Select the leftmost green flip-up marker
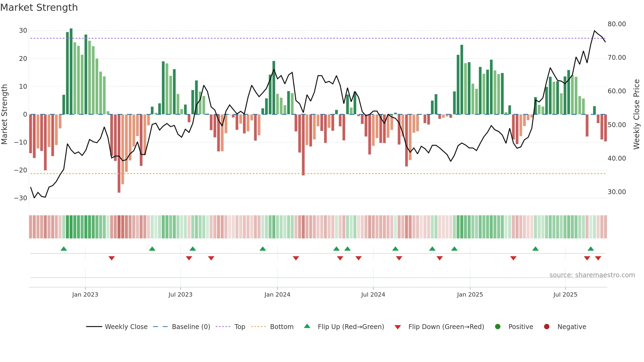This screenshot has width=644, height=362. pyautogui.click(x=64, y=249)
